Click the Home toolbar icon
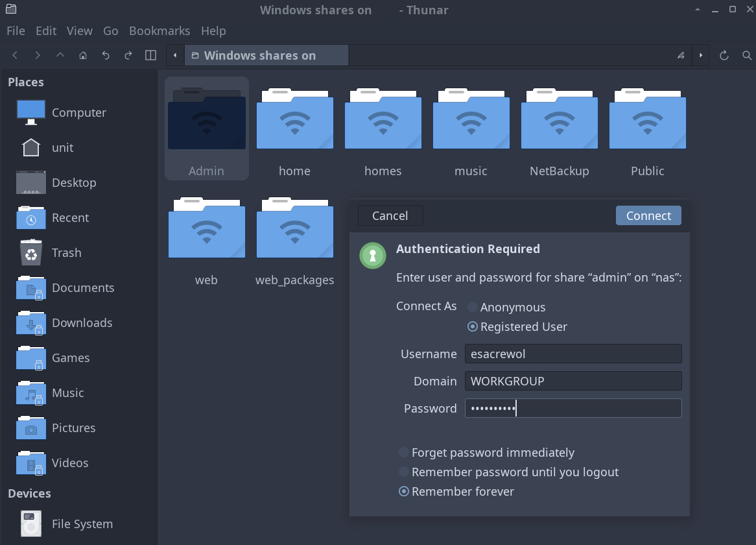756x545 pixels. [83, 55]
